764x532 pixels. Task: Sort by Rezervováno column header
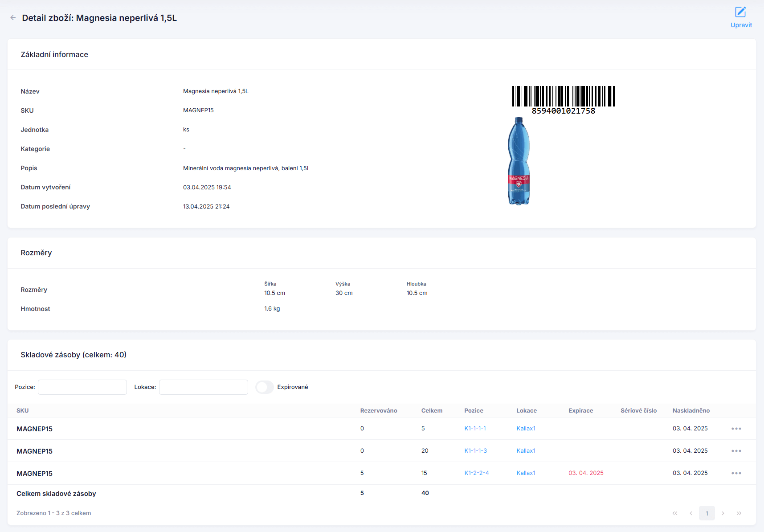tap(379, 411)
